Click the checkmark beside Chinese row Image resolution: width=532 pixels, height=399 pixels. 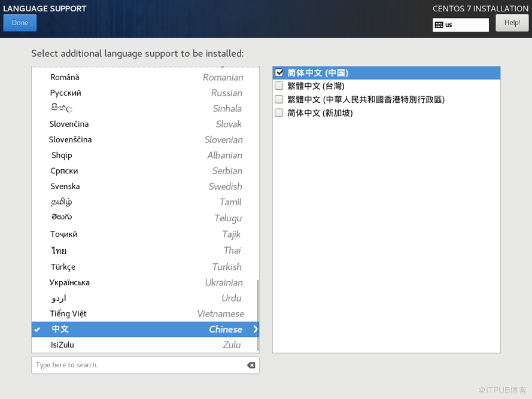(x=37, y=330)
